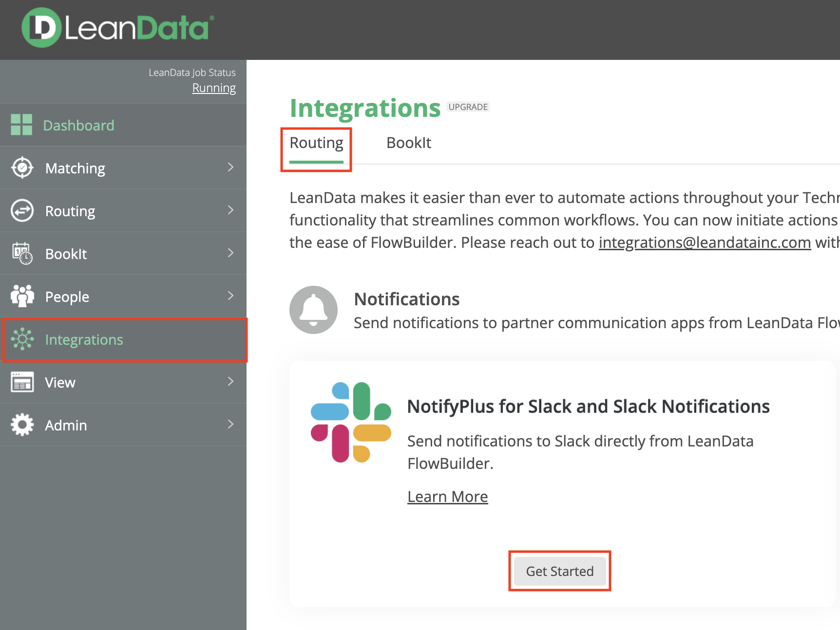Click the Admin gear icon

tap(22, 425)
